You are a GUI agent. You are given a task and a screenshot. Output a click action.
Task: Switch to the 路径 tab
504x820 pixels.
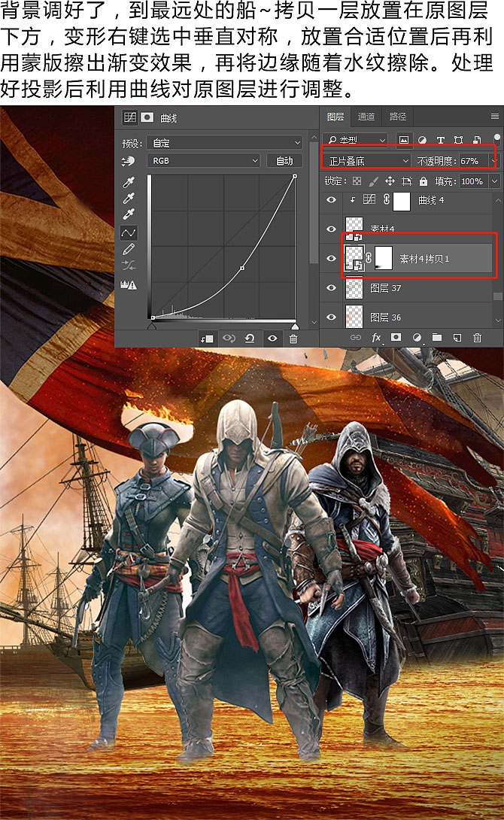point(397,117)
